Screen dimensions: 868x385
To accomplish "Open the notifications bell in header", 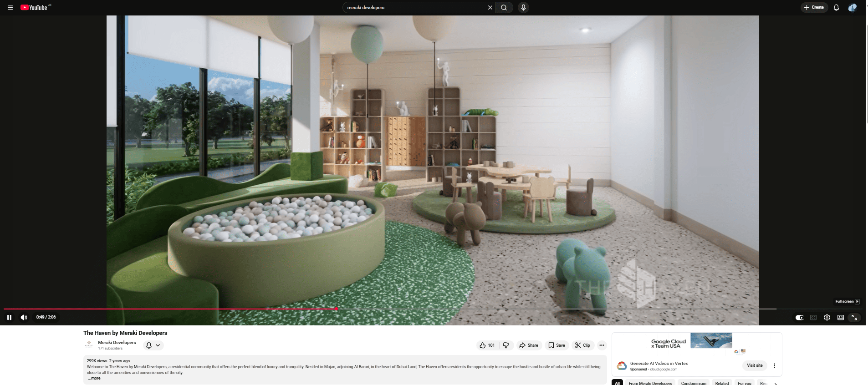I will click(x=836, y=8).
